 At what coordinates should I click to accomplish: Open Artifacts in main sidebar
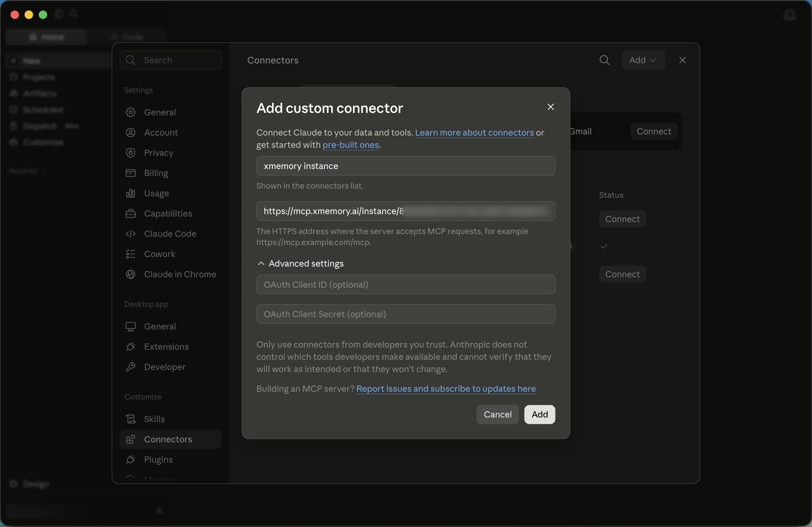tap(40, 93)
